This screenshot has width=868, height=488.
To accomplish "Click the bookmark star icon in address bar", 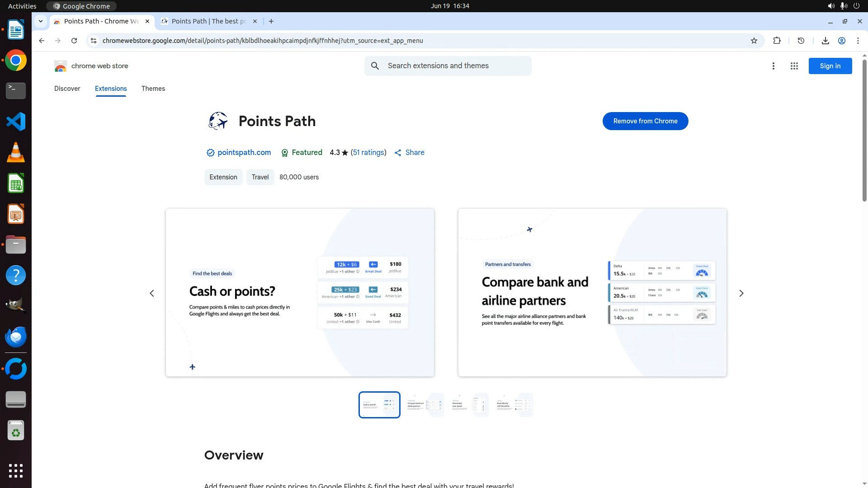I will (754, 41).
